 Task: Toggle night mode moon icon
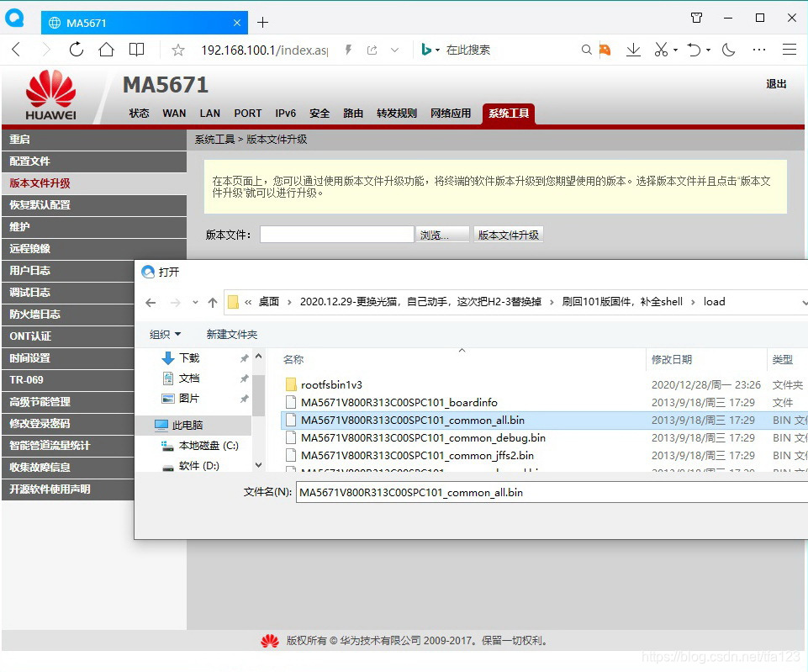point(728,50)
